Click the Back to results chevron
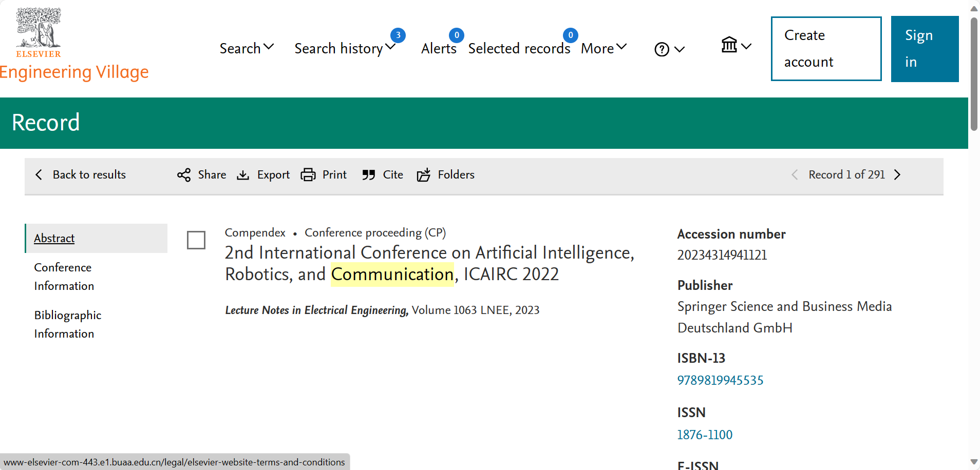This screenshot has width=980, height=470. pyautogui.click(x=39, y=174)
